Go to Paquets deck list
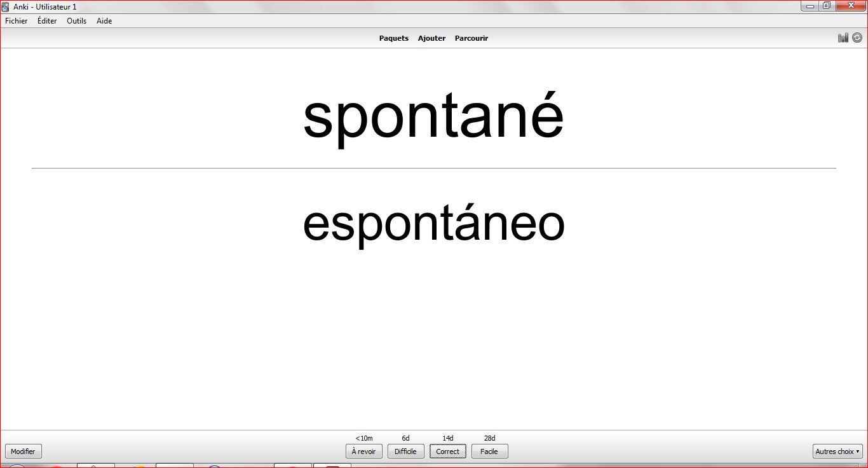Image resolution: width=868 pixels, height=468 pixels. click(394, 38)
